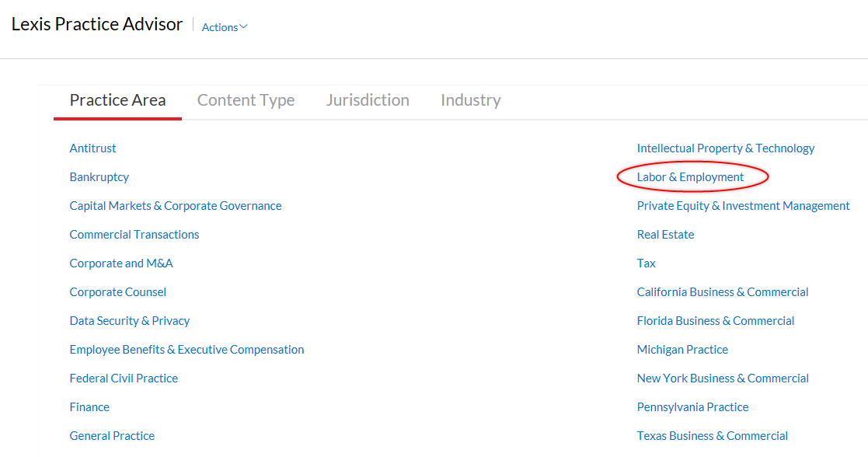Image resolution: width=868 pixels, height=457 pixels.
Task: Open Texas Business & Commercial
Action: pos(712,437)
